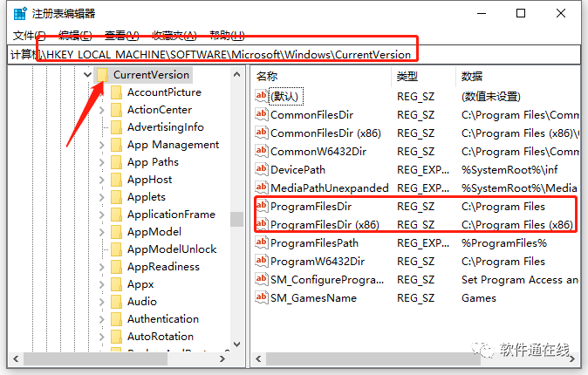The height and width of the screenshot is (375, 588).
Task: Click the tree pane scroll down arrow
Action: point(236,344)
